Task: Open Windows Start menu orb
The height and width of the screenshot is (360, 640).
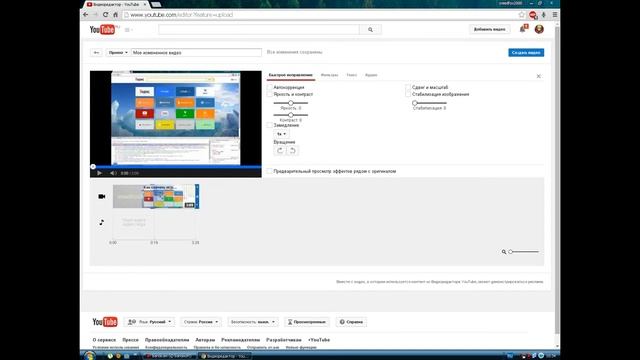Action: click(89, 356)
